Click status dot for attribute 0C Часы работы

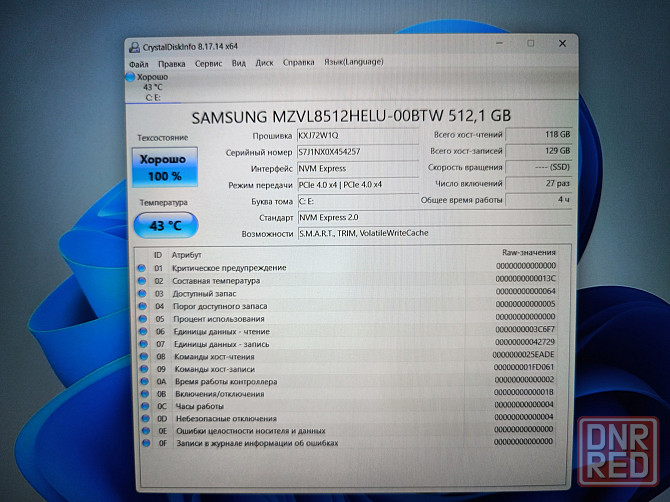coord(145,406)
